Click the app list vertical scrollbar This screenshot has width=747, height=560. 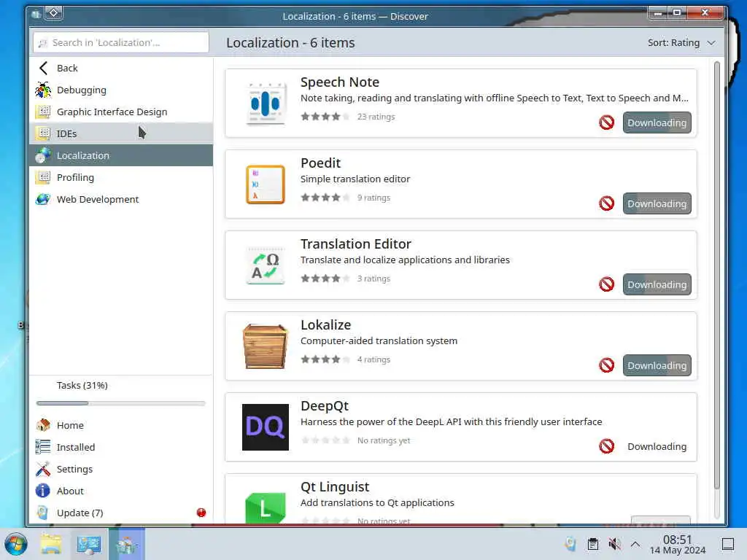click(717, 275)
